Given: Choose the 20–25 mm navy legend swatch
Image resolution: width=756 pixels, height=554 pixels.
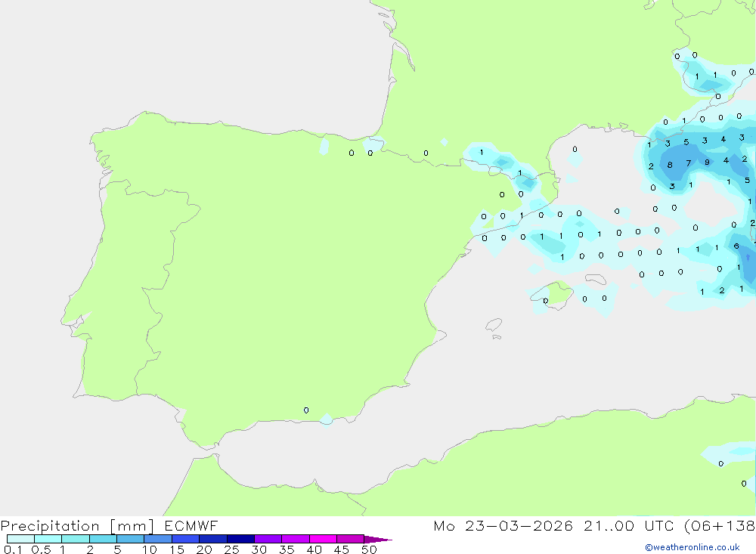Looking at the screenshot, I should coord(213,539).
